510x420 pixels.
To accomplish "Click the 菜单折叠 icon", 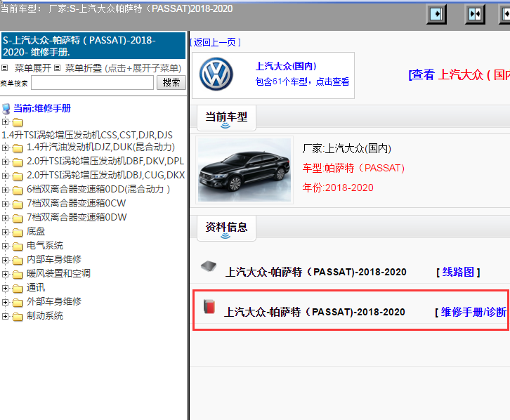I will tap(57, 68).
